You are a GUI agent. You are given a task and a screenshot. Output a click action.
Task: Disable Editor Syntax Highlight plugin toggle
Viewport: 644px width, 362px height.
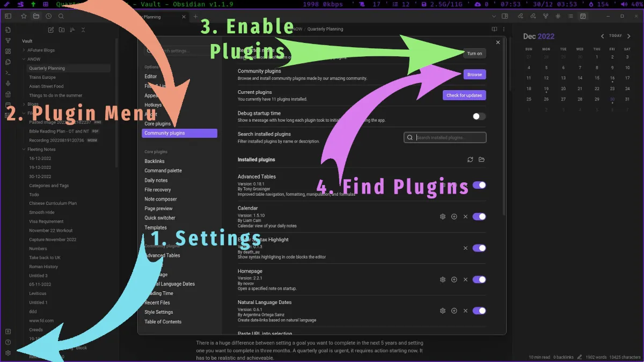(479, 248)
